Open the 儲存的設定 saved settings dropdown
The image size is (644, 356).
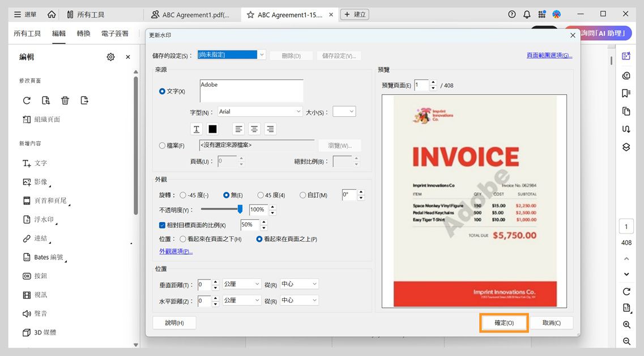[x=261, y=54]
